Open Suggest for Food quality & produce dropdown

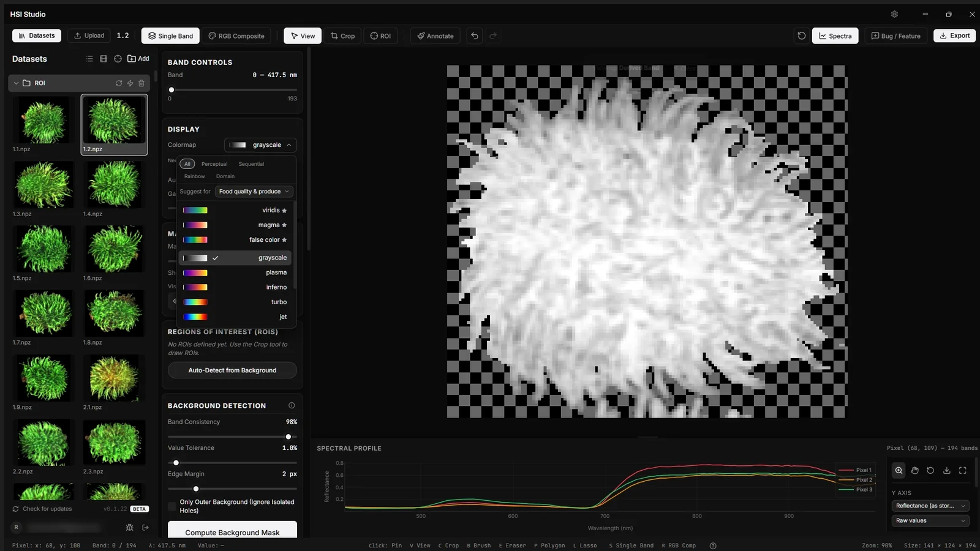(254, 192)
